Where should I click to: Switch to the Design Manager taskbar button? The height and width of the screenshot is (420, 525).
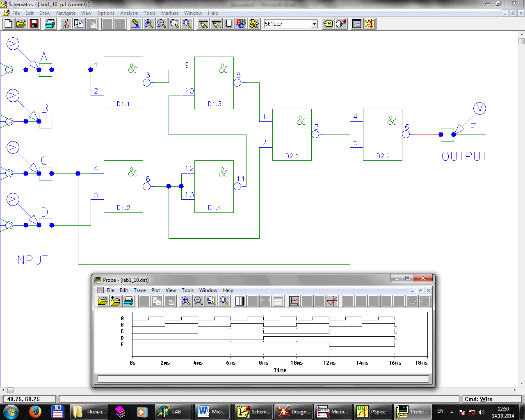[294, 411]
